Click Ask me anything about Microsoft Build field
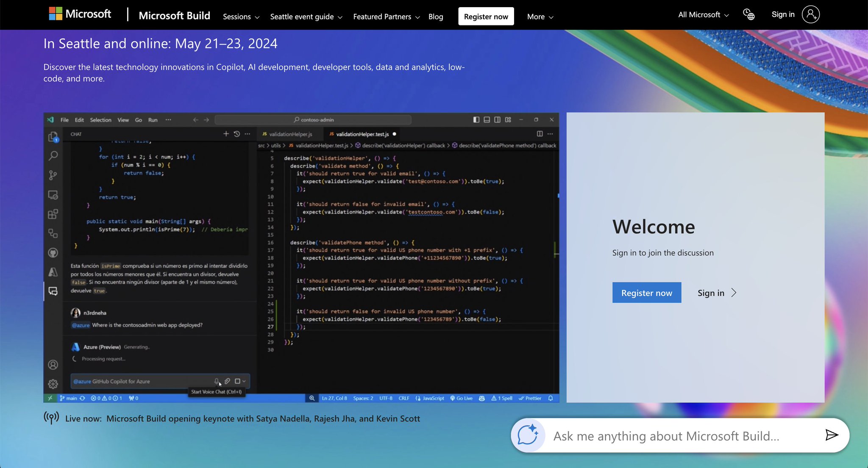 coord(680,435)
